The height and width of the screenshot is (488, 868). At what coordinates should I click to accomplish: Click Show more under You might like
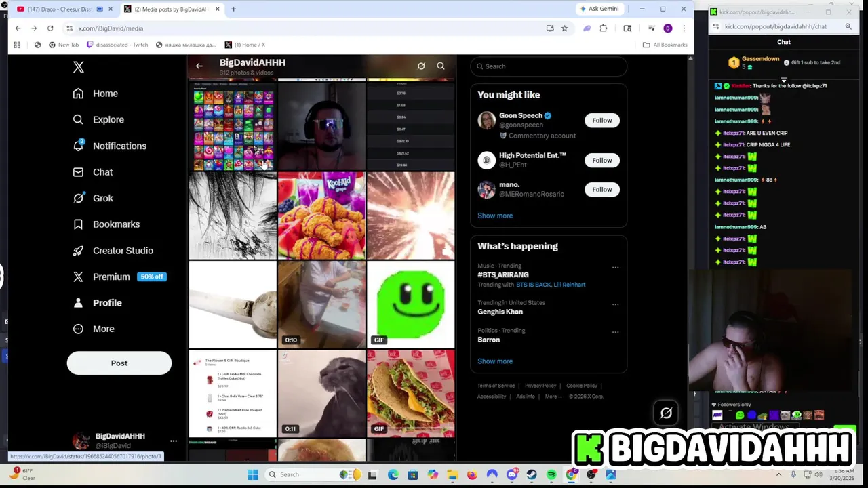(495, 216)
